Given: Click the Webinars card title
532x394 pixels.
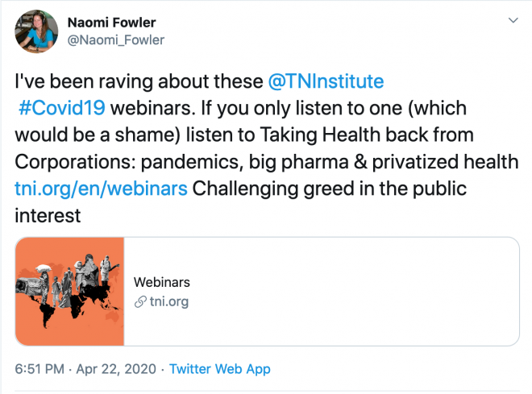Looking at the screenshot, I should click(162, 282).
